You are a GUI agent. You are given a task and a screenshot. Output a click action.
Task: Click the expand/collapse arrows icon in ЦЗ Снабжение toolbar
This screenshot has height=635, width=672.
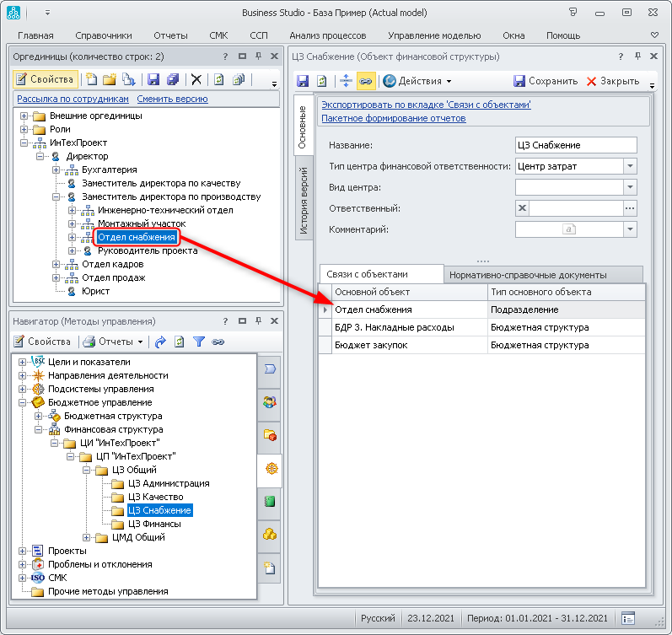coord(345,81)
